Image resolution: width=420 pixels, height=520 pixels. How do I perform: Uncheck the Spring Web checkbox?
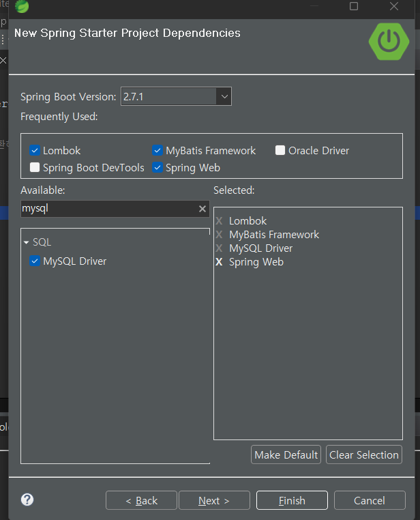[157, 167]
